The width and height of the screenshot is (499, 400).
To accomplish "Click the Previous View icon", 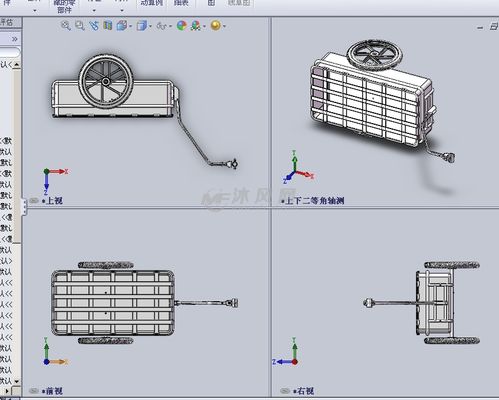I will (x=94, y=26).
